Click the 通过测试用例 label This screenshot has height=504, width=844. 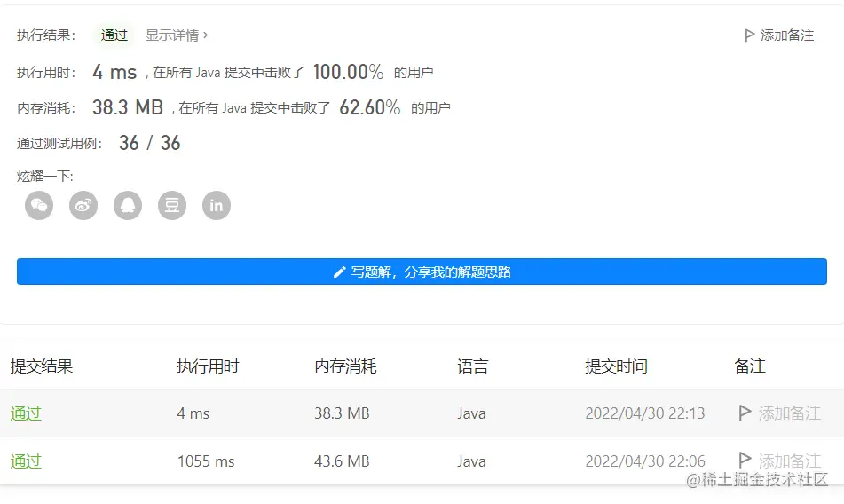(59, 144)
